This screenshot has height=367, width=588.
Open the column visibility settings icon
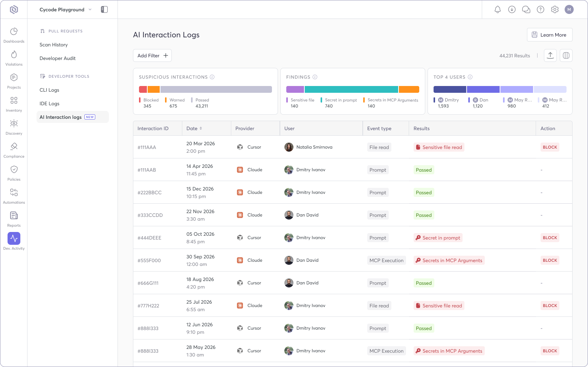(566, 55)
